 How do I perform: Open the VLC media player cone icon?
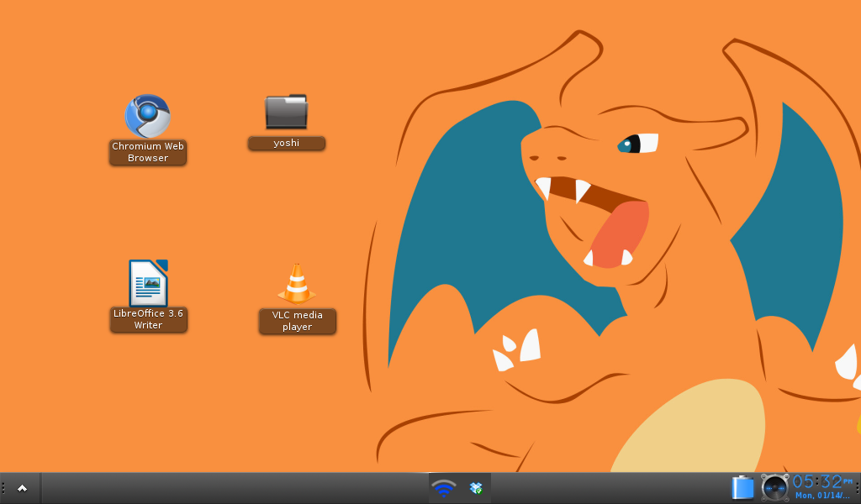(x=297, y=284)
